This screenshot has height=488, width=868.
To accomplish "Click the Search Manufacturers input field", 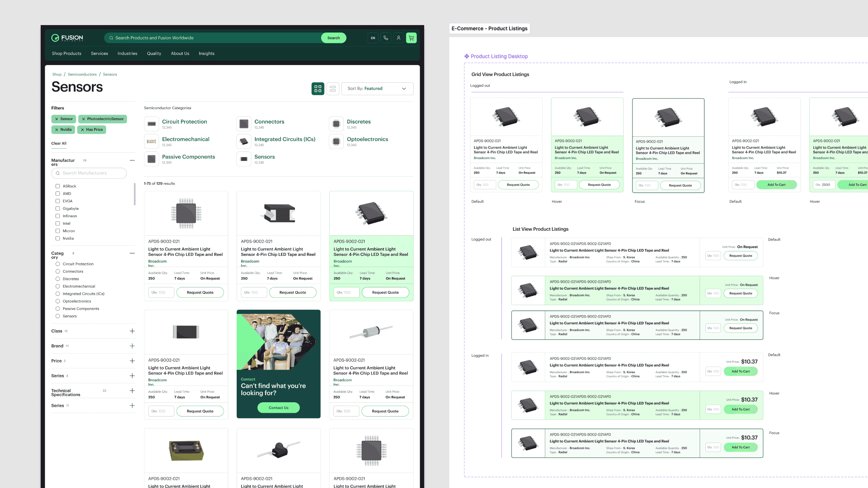I will coord(89,173).
